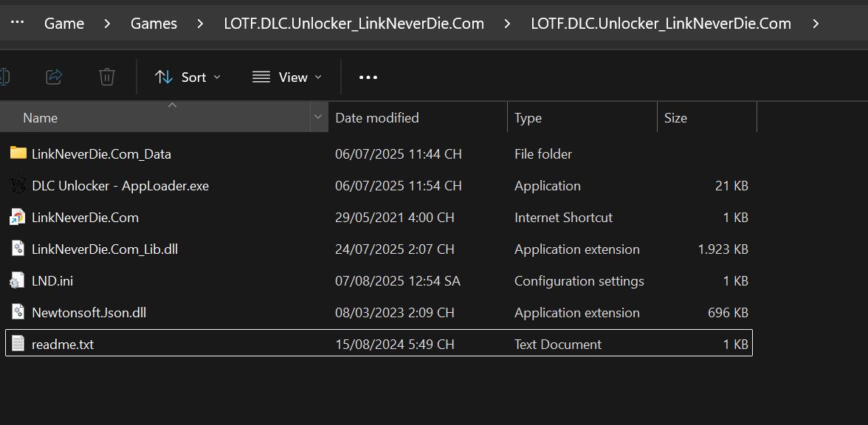This screenshot has height=425, width=868.
Task: Select readme.txt file name
Action: (63, 344)
